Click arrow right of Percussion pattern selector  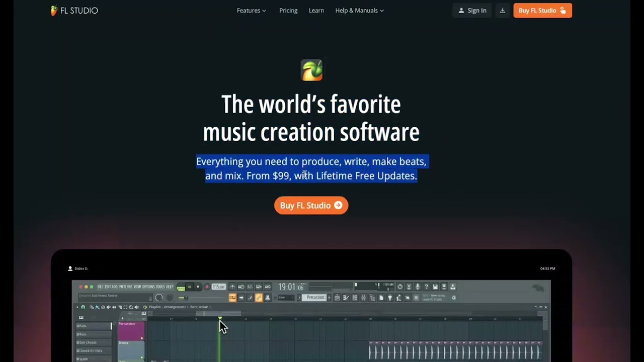point(329,298)
